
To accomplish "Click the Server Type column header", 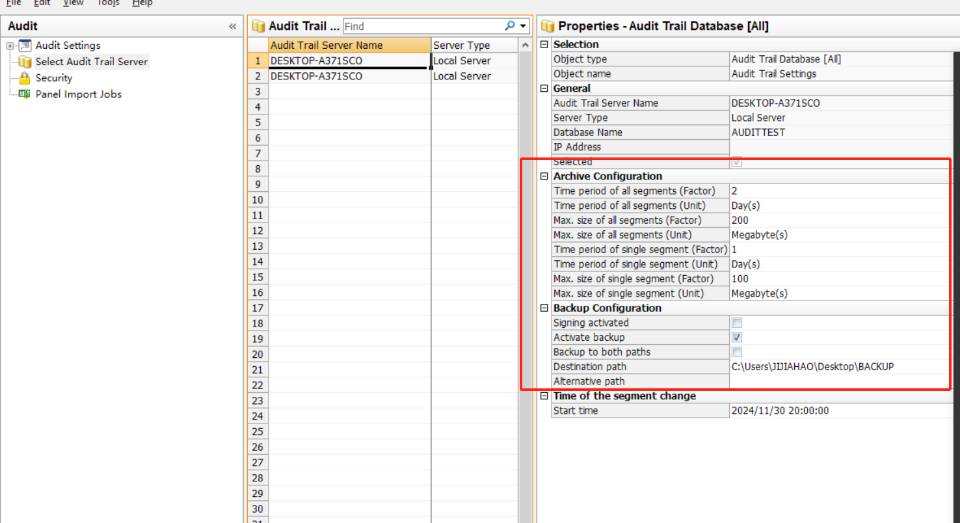I will point(461,45).
